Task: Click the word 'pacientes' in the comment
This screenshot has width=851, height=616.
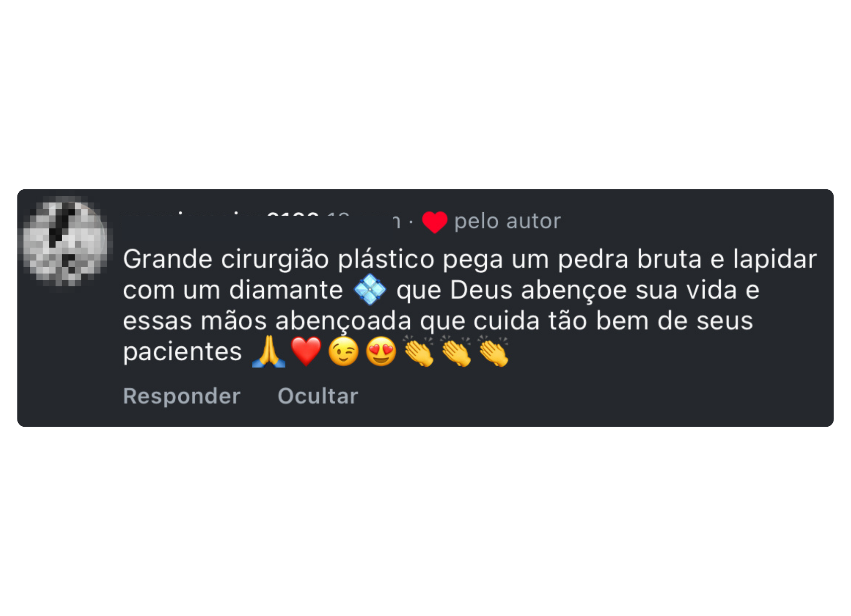Action: pyautogui.click(x=183, y=352)
